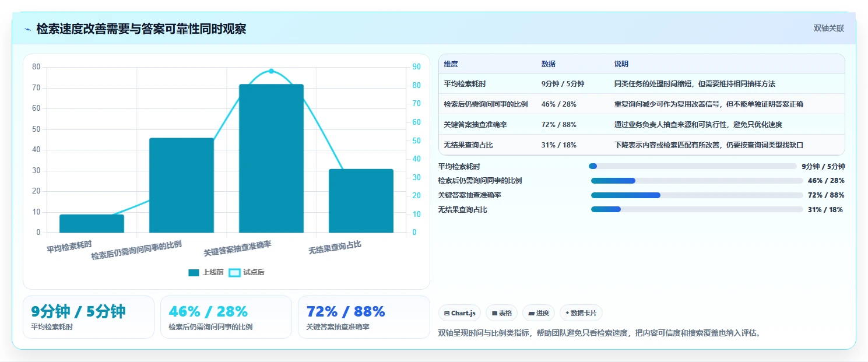Click the 平均检索耗时 bar in chart
Viewport: 868px width, 362px height.
point(92,224)
